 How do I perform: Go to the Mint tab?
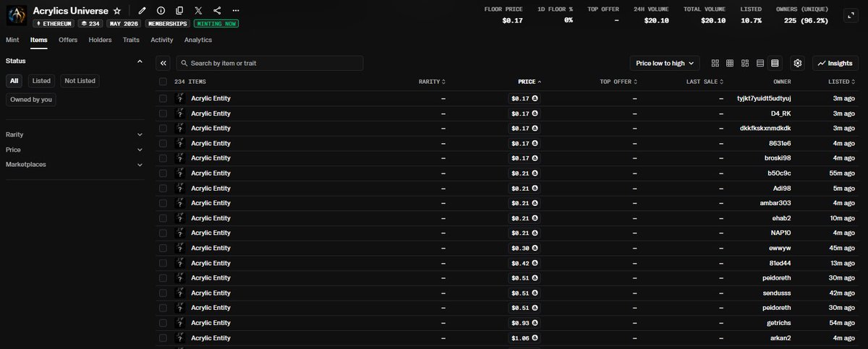click(12, 40)
